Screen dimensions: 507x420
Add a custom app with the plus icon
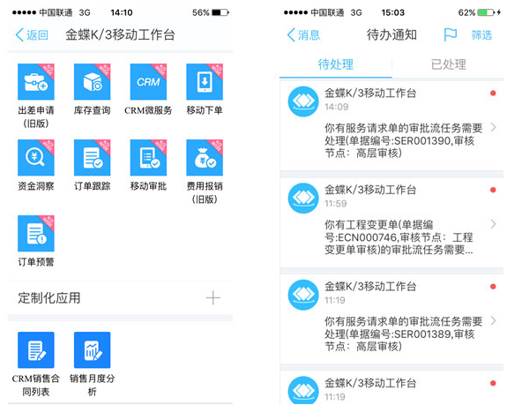[213, 298]
